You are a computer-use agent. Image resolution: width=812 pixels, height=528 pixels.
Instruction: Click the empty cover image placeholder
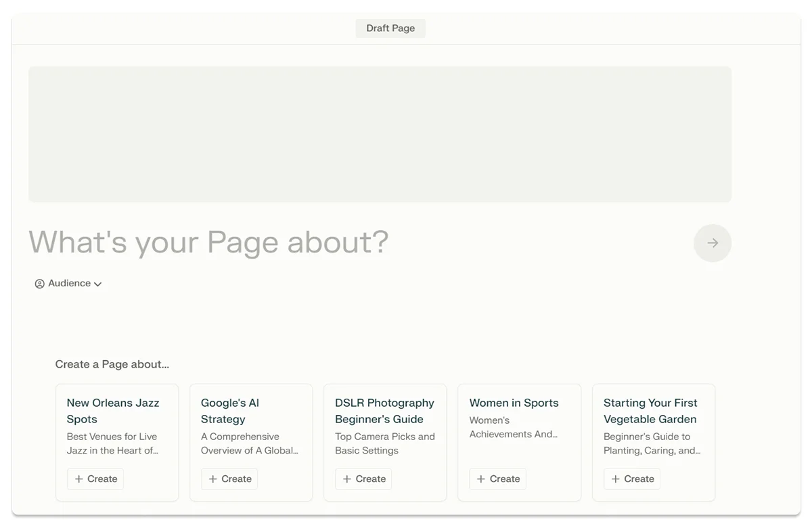coord(380,133)
